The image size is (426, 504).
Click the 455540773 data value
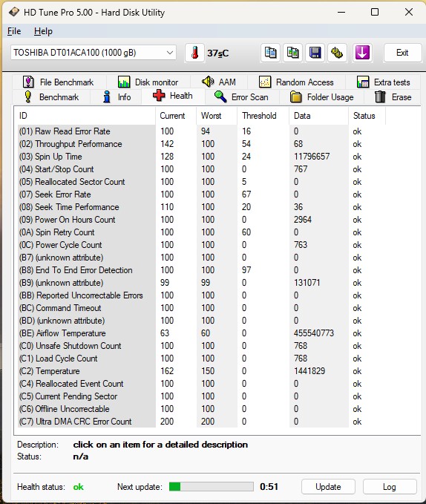click(x=314, y=333)
